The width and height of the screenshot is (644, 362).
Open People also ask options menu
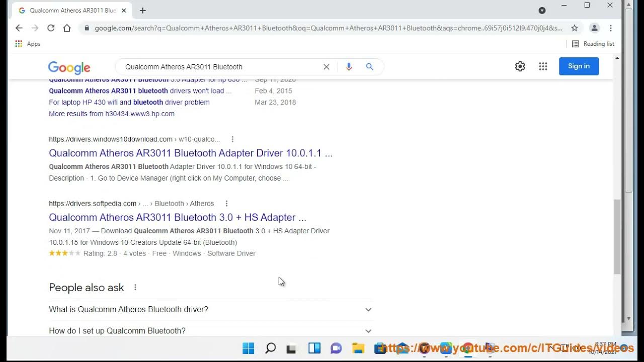135,288
